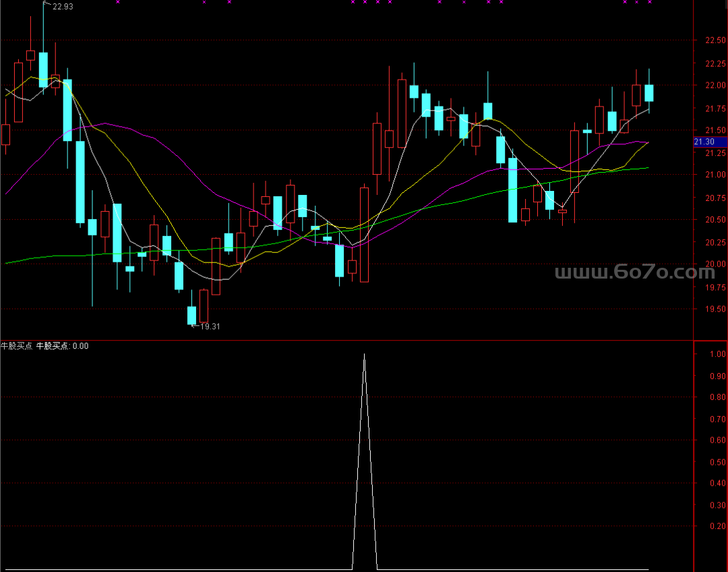The image size is (728, 572).
Task: Click the 19.50 price axis label
Action: click(715, 309)
